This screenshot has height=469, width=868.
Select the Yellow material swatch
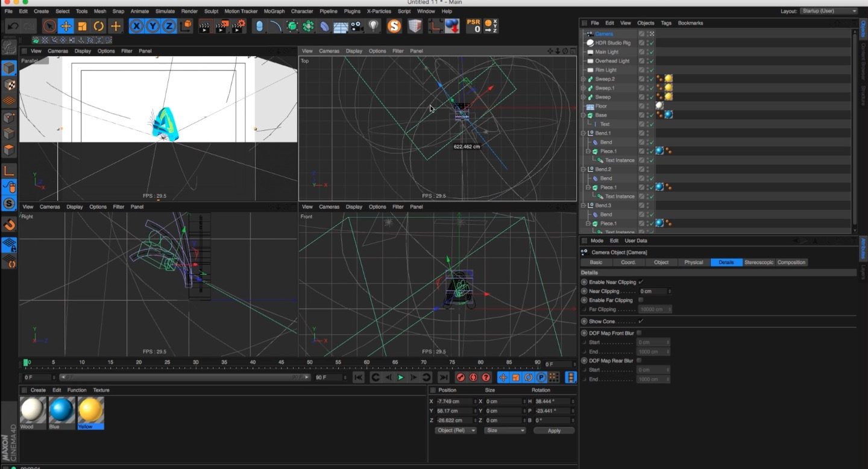[x=90, y=412]
